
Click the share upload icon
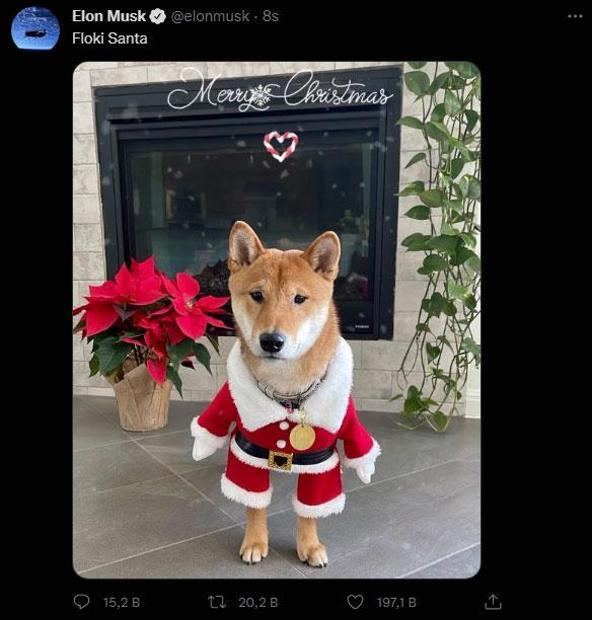[493, 601]
